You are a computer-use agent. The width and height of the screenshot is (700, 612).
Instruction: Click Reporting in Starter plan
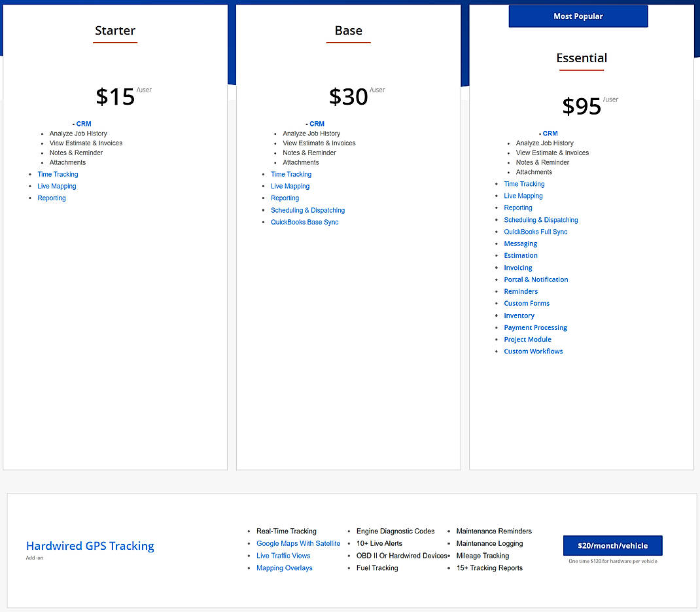pos(51,198)
